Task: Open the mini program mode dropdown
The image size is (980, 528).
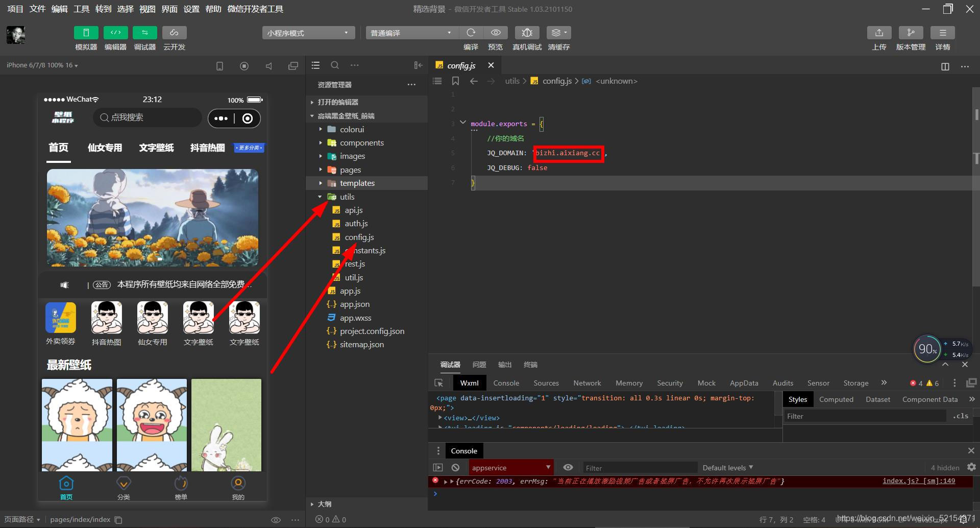Action: (308, 33)
